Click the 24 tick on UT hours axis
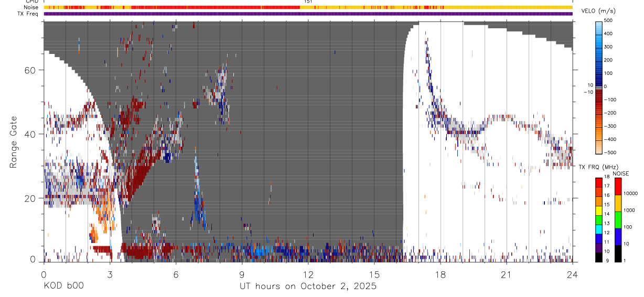Image resolution: width=644 pixels, height=297 pixels. click(x=572, y=274)
